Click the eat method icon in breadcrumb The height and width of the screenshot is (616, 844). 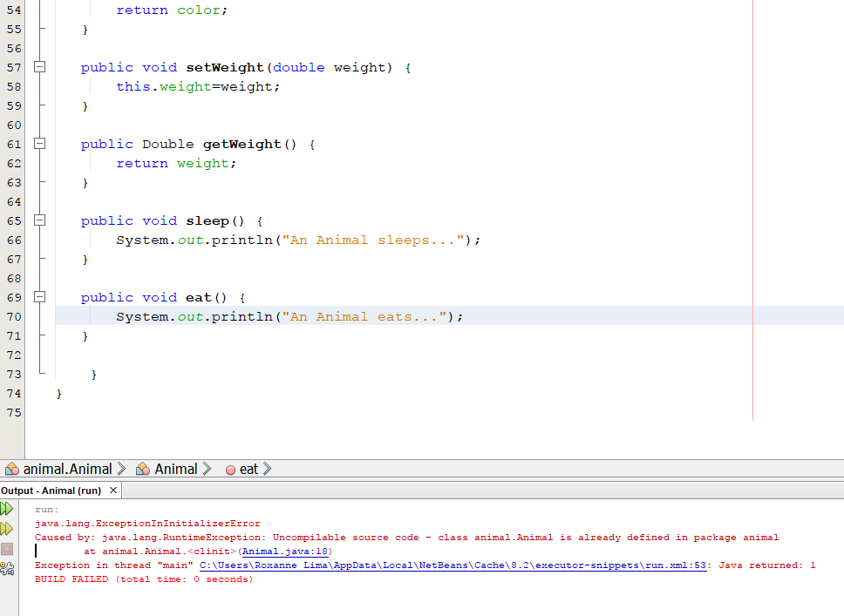pyautogui.click(x=230, y=469)
